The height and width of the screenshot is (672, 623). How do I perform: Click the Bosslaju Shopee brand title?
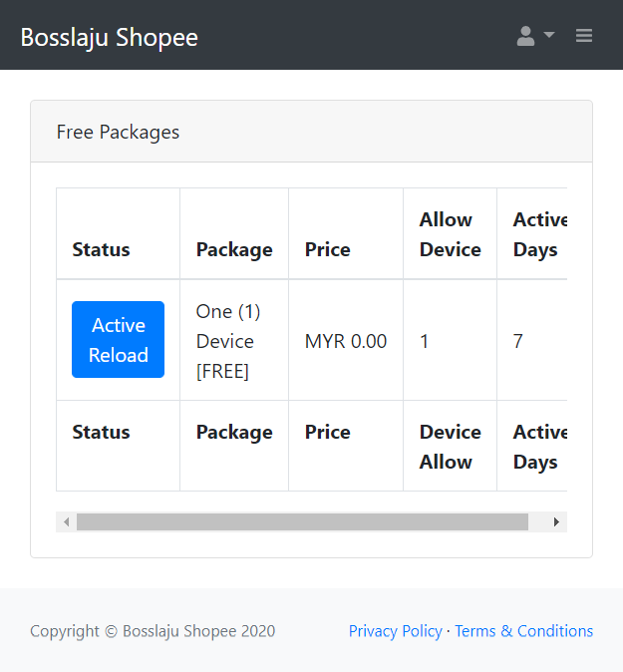pos(110,37)
